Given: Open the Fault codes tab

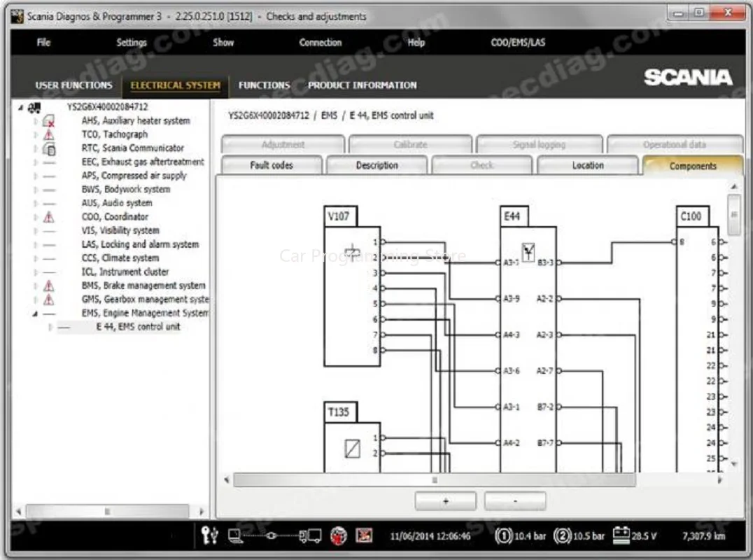Looking at the screenshot, I should coord(272,165).
